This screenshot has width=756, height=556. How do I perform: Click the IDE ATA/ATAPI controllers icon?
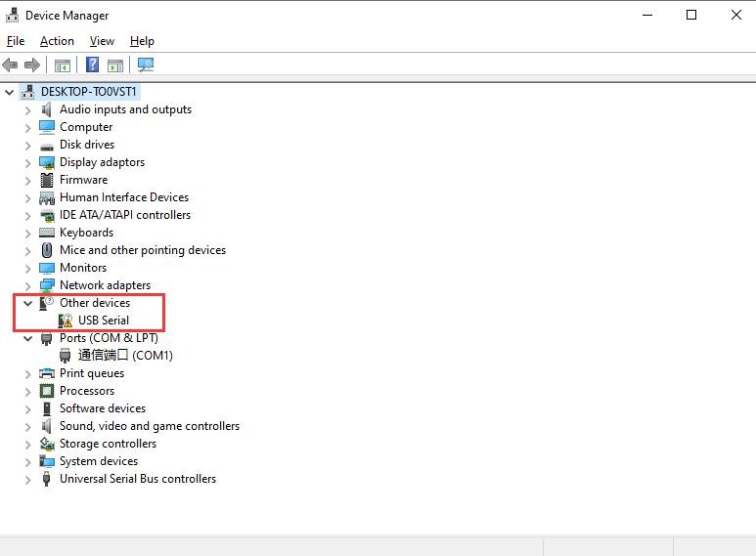tap(47, 215)
